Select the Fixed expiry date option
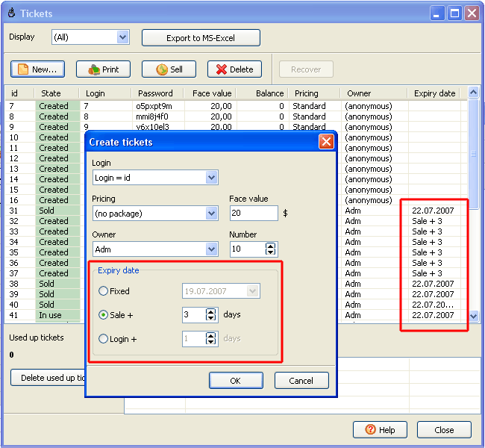Viewport: 485px width, 448px height. click(x=104, y=291)
